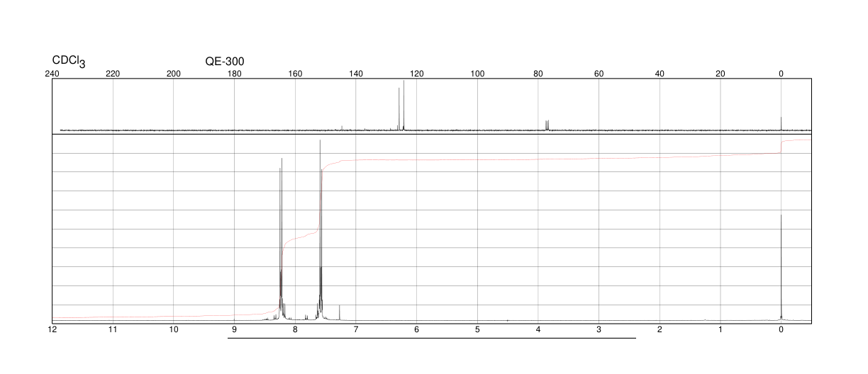Click the tall proton peak near 7.6 ppm
868x374 pixels.
tap(321, 230)
